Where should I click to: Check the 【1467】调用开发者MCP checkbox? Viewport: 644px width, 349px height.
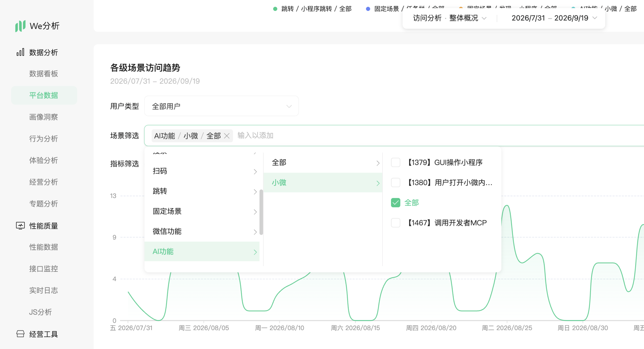[395, 223]
